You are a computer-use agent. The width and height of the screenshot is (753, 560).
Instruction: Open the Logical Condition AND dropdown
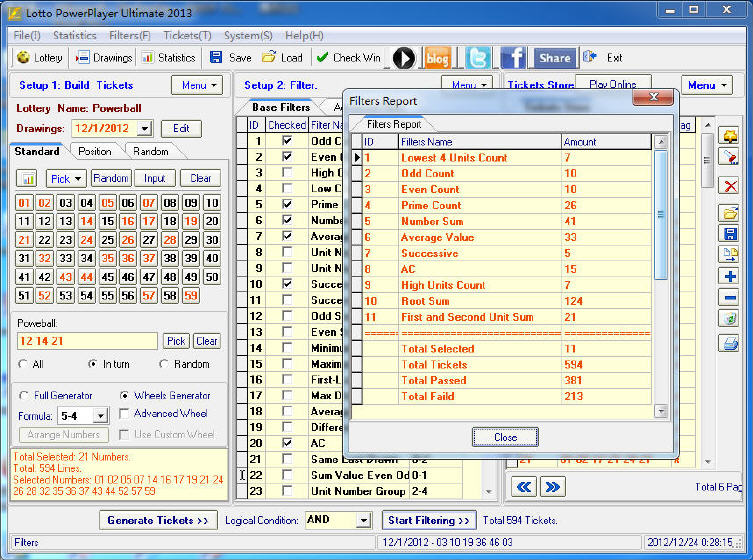click(364, 520)
